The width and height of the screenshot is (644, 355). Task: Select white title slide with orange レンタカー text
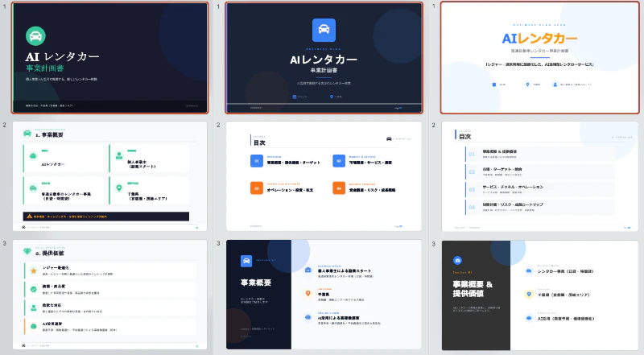[539, 57]
